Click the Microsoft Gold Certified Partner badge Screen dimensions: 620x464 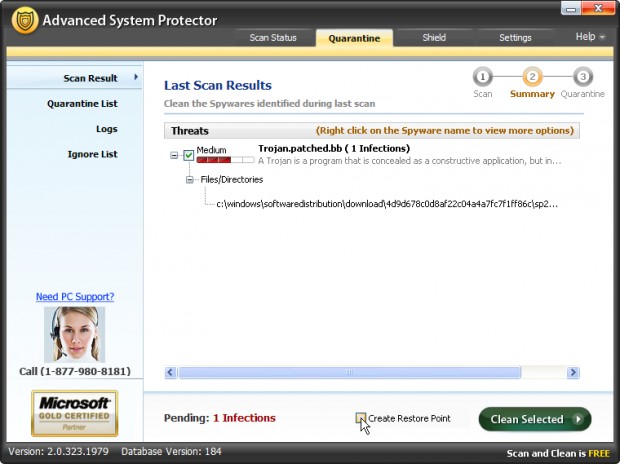[x=75, y=413]
